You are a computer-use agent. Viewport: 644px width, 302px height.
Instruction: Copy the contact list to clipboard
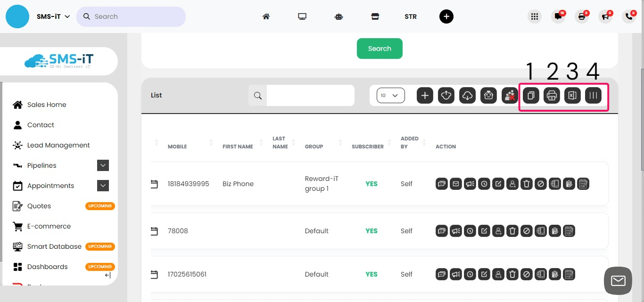(x=530, y=95)
